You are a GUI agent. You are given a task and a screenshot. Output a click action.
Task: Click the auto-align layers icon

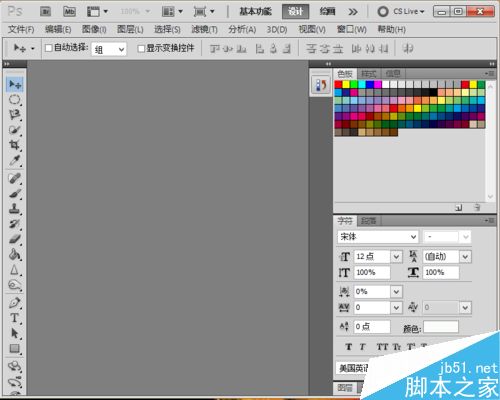tap(408, 49)
